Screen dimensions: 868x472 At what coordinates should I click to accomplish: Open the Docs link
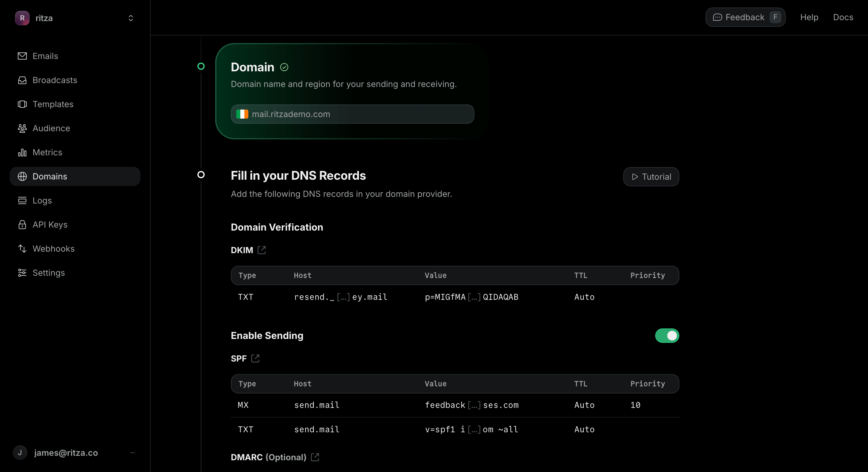pyautogui.click(x=843, y=17)
